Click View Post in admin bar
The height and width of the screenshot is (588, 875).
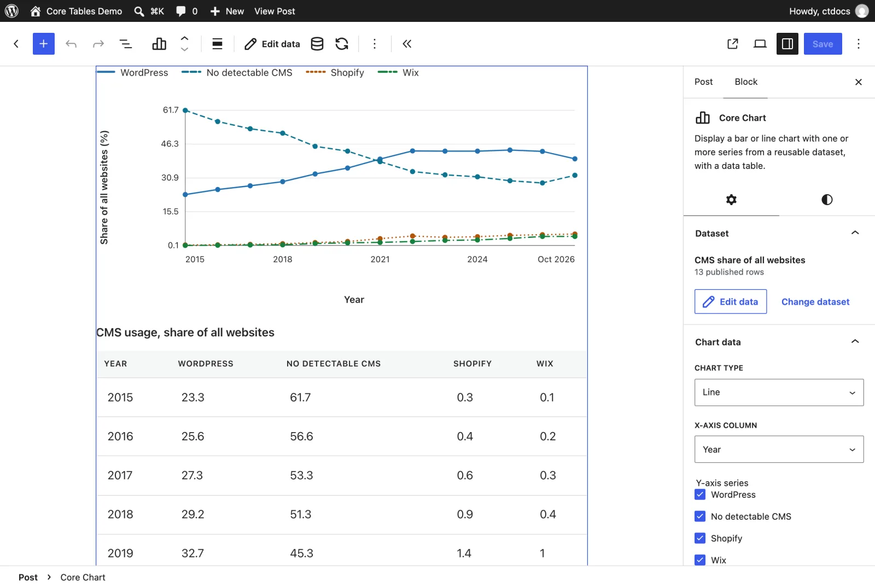(x=275, y=11)
